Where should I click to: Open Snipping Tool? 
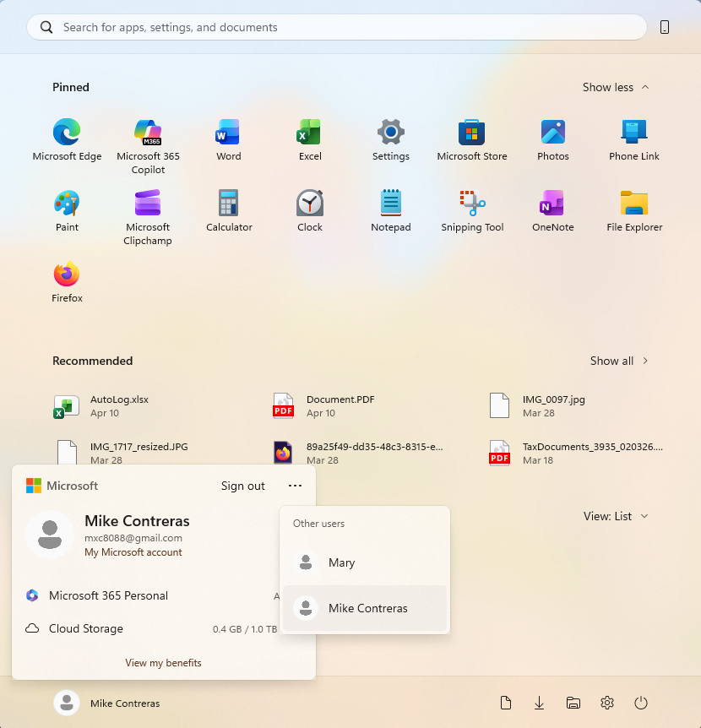coord(471,211)
